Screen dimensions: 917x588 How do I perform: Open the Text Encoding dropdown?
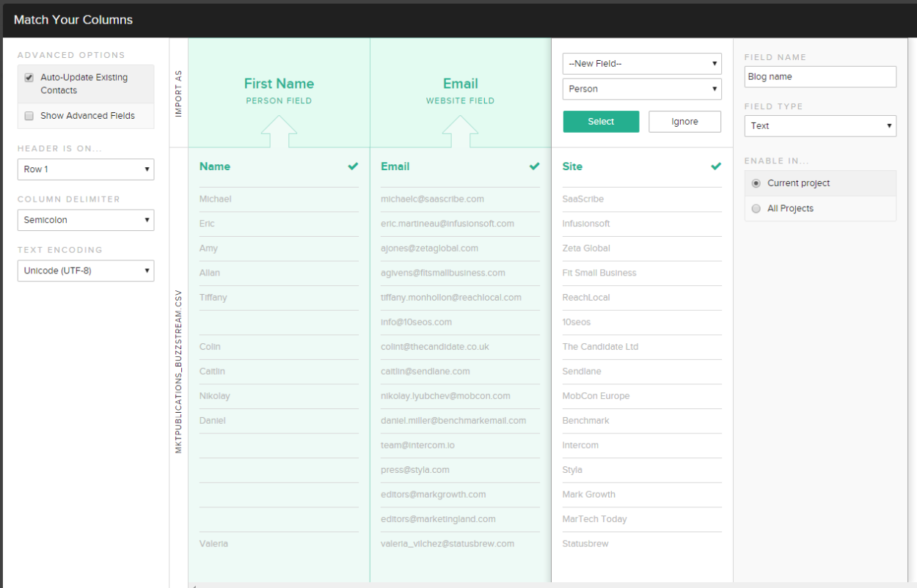85,271
